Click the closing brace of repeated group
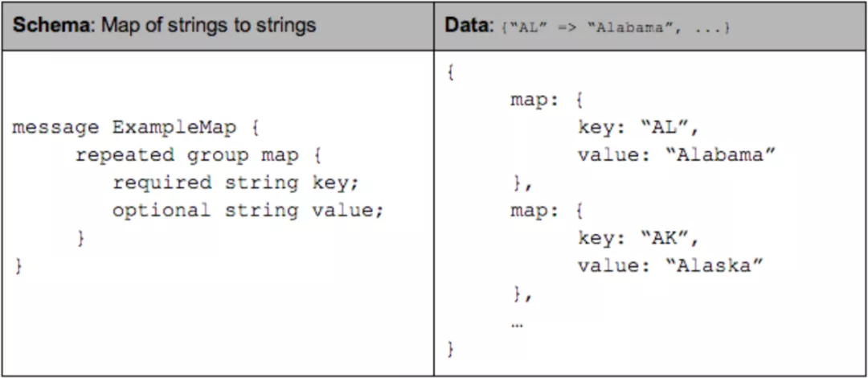 click(x=81, y=239)
